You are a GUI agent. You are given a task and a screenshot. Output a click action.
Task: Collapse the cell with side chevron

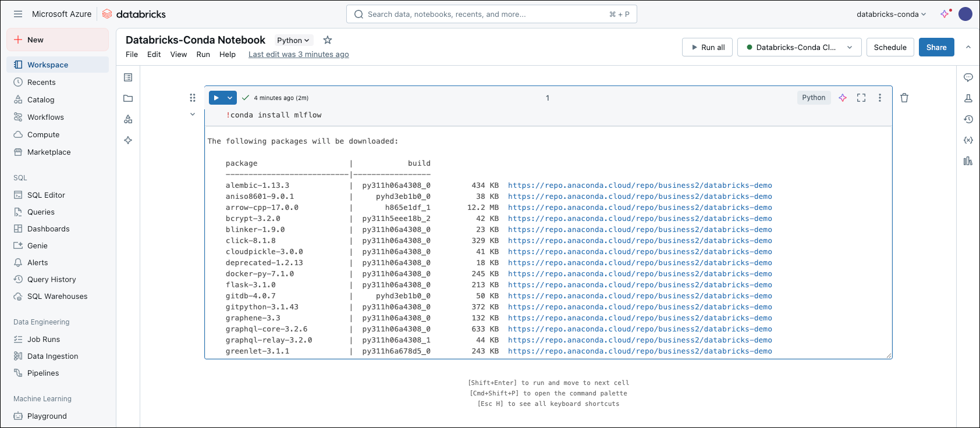click(193, 115)
